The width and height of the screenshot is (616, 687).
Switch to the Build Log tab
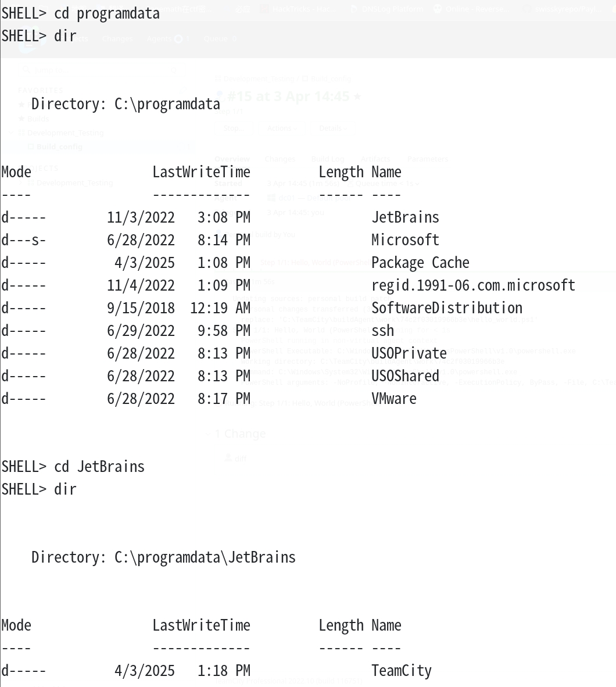point(328,159)
